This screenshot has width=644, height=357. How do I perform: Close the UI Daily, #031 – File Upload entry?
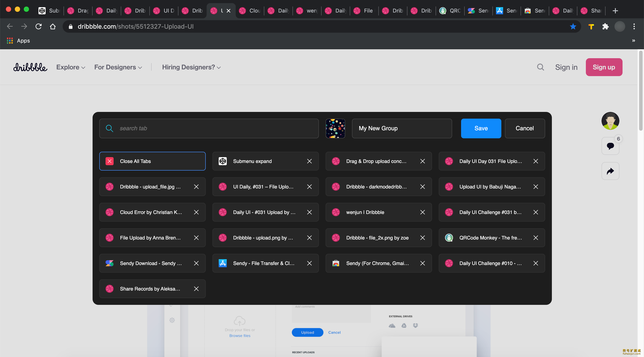[x=309, y=187]
